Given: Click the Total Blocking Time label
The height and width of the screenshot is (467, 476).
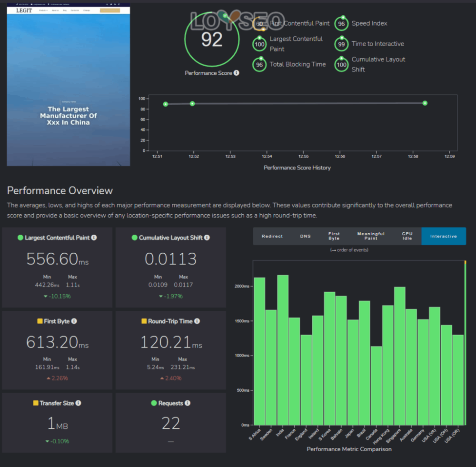Looking at the screenshot, I should [297, 64].
